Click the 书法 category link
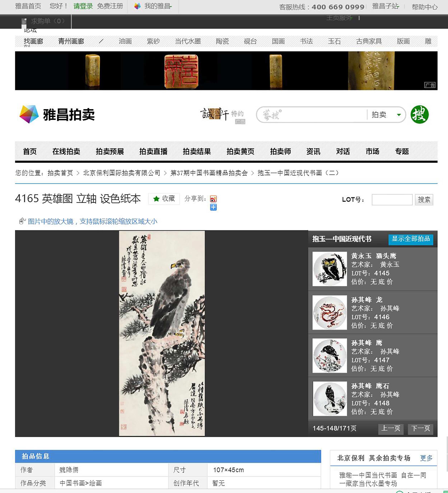 click(x=306, y=41)
